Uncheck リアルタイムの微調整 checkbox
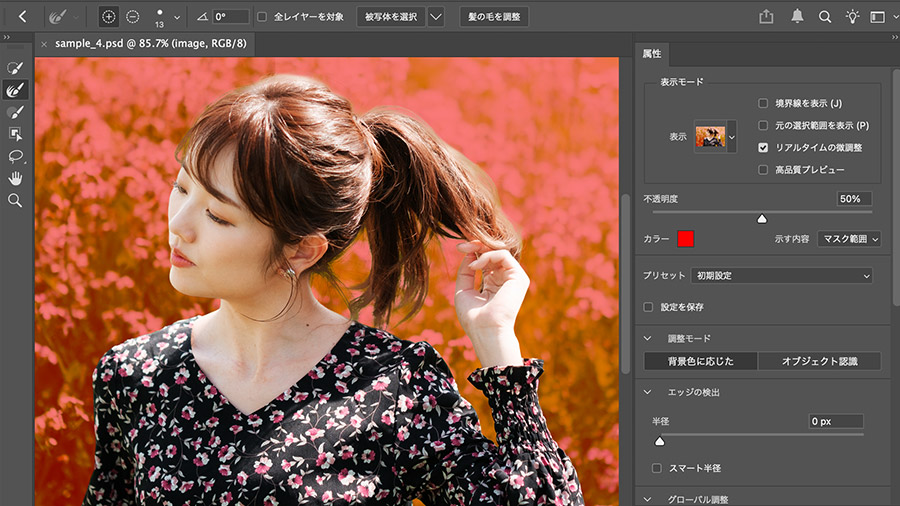900x506 pixels. (763, 147)
